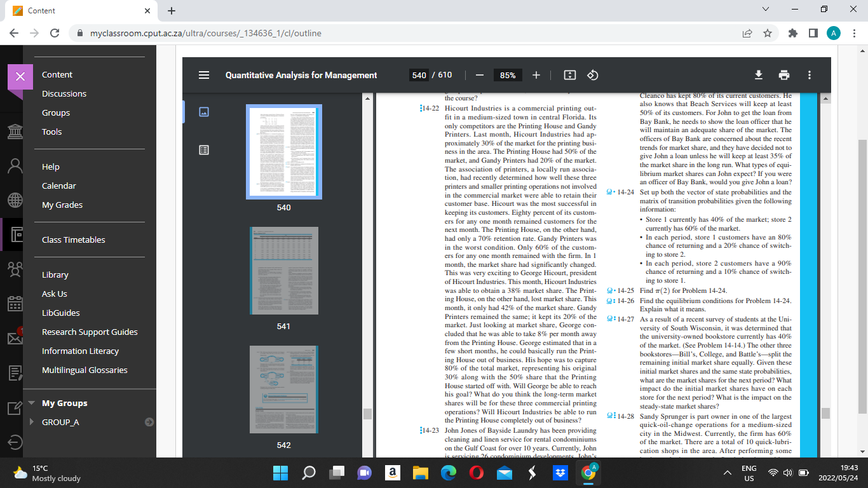
Task: Select page 541 thumbnail
Action: point(283,271)
